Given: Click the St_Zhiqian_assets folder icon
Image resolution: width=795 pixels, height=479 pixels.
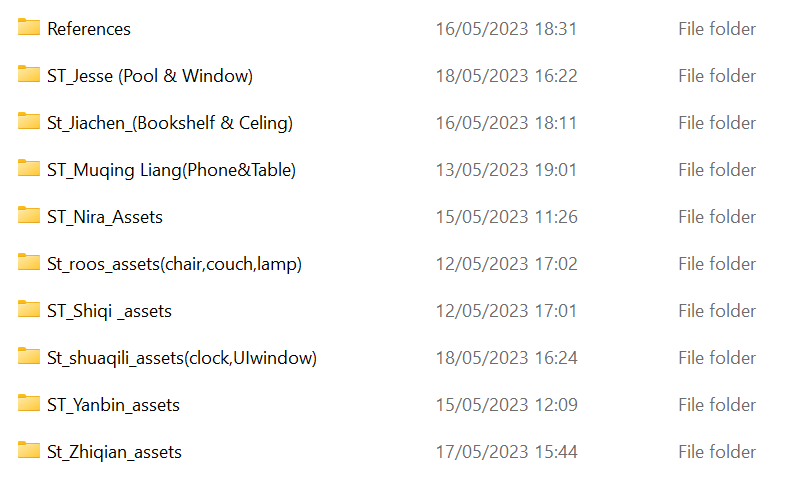Looking at the screenshot, I should click(29, 450).
